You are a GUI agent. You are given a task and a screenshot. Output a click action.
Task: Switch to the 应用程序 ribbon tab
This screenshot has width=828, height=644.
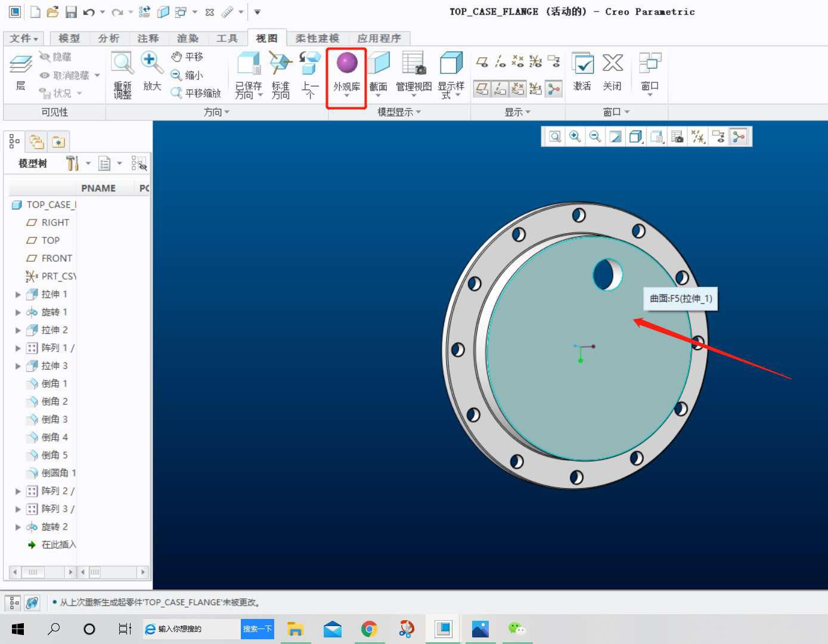pos(379,38)
